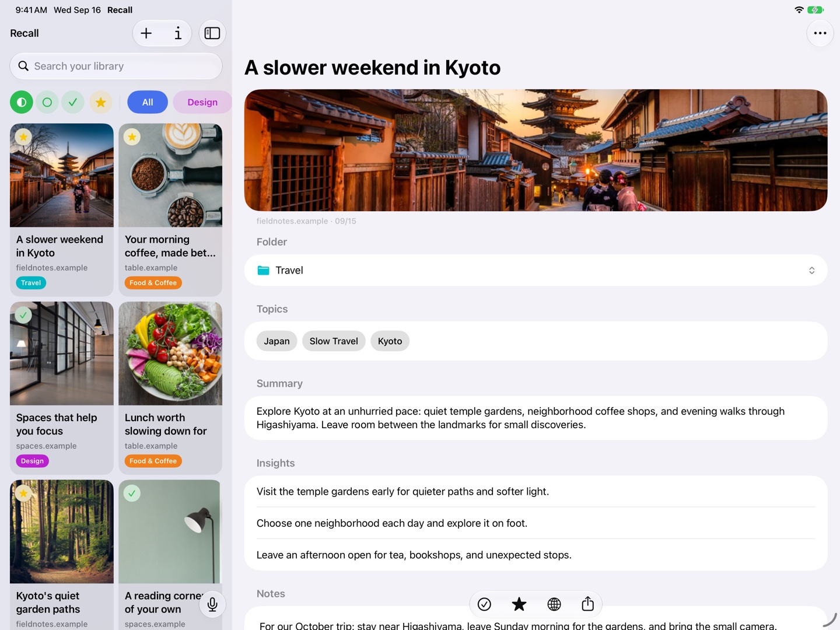
Task: Click Travel label on Kyoto weekend card
Action: [x=31, y=283]
